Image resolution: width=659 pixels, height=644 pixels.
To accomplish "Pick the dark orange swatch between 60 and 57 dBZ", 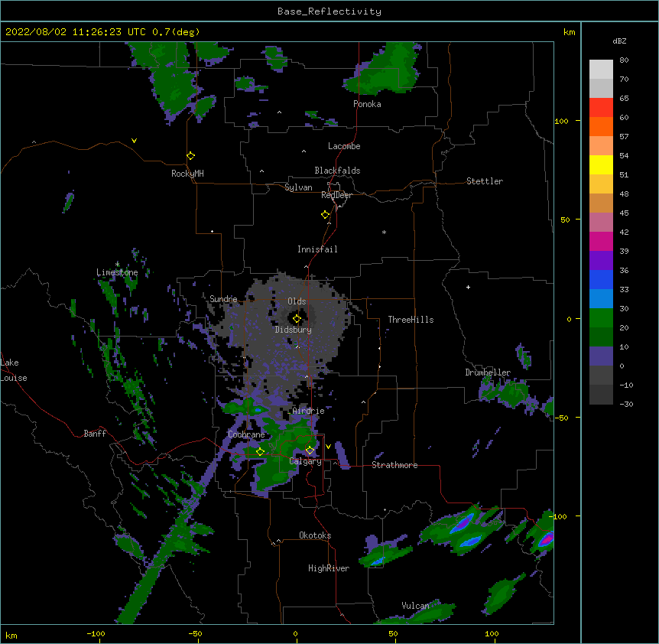I will coord(601,126).
